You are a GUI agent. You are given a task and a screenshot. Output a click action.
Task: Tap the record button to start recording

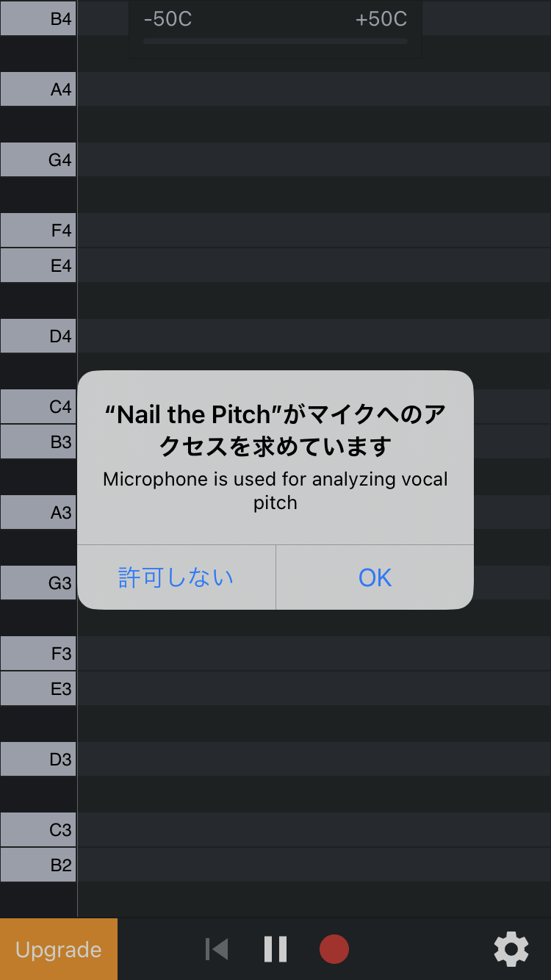pos(334,948)
